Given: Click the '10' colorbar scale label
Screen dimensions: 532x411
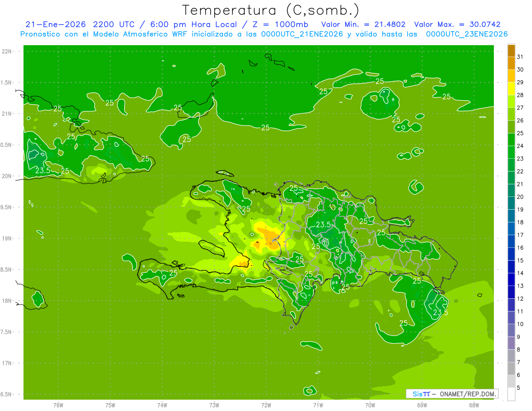Looking at the screenshot, I should 520,324.
